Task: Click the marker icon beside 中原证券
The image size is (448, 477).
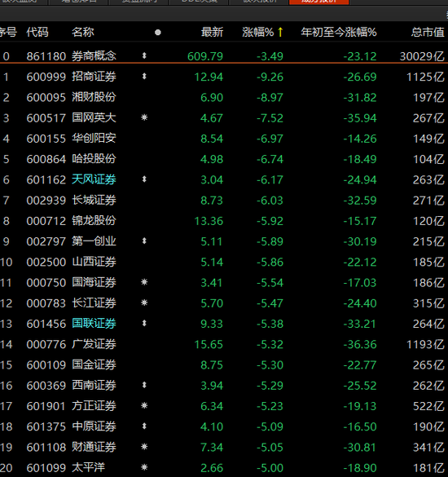Action: pos(144,426)
